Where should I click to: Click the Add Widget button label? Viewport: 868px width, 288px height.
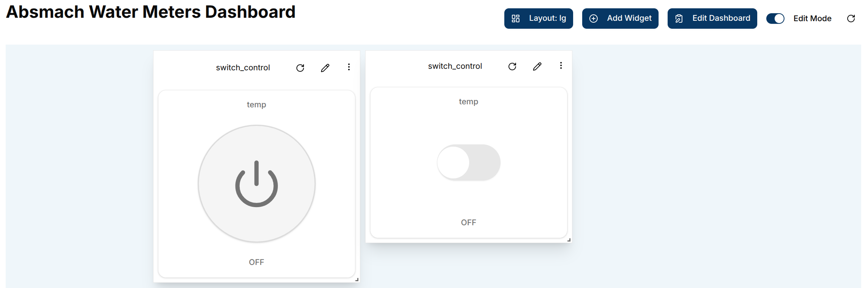click(629, 19)
